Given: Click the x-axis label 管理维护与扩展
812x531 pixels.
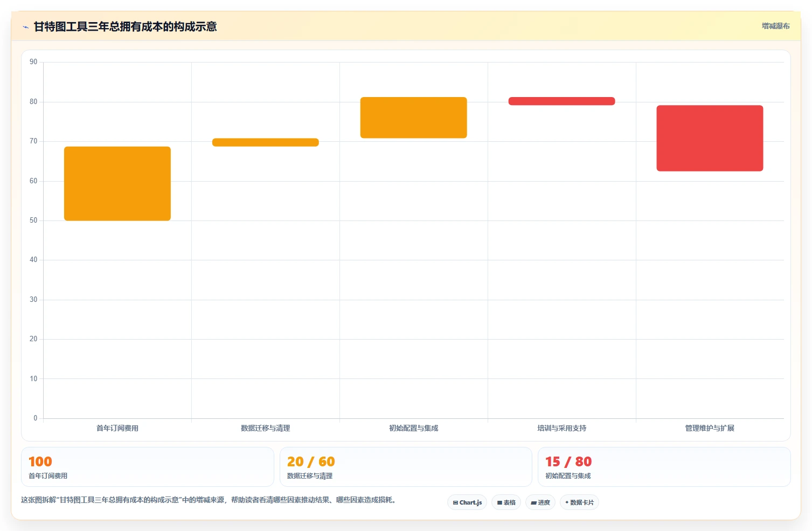Looking at the screenshot, I should [710, 428].
